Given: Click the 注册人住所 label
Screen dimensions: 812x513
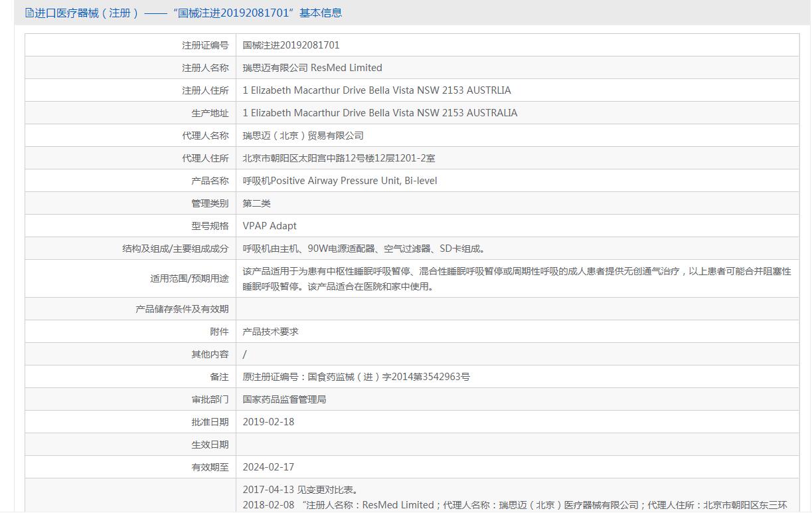Looking at the screenshot, I should pos(205,90).
